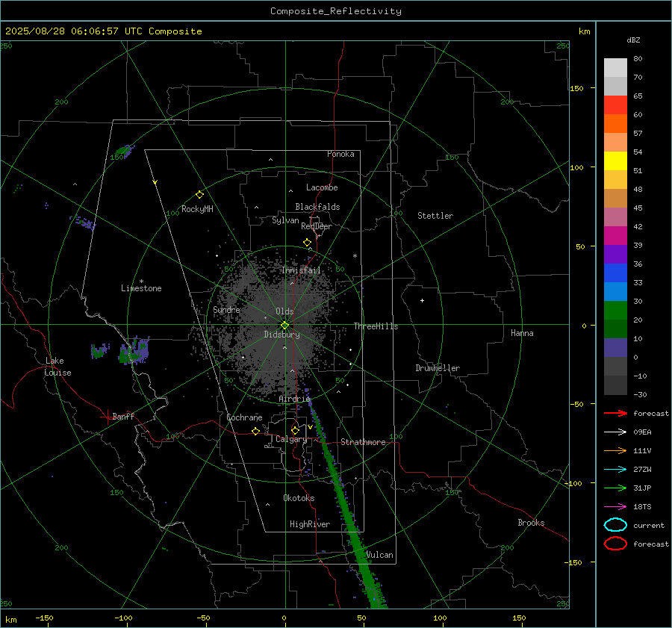Select the 65 dBZ red color swatch
672x628 pixels.
coord(615,105)
